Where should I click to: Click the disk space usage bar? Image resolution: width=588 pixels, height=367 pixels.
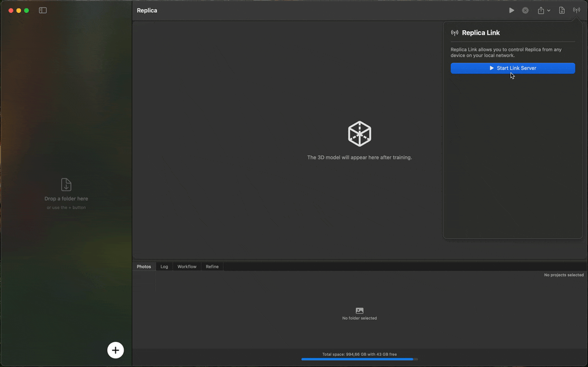tap(359, 358)
